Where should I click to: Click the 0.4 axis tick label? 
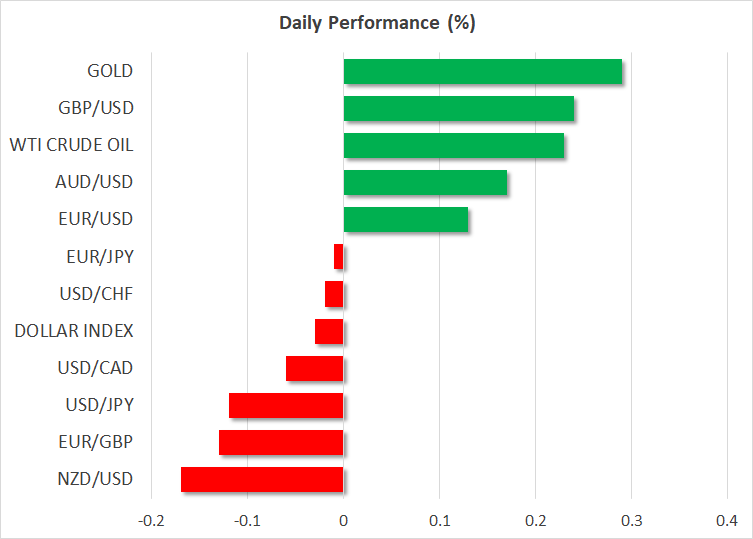point(727,521)
